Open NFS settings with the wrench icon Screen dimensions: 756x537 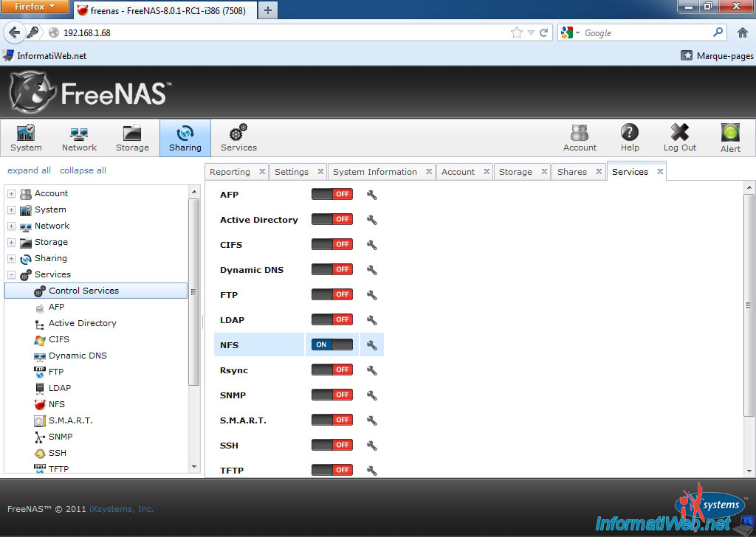pyautogui.click(x=372, y=344)
